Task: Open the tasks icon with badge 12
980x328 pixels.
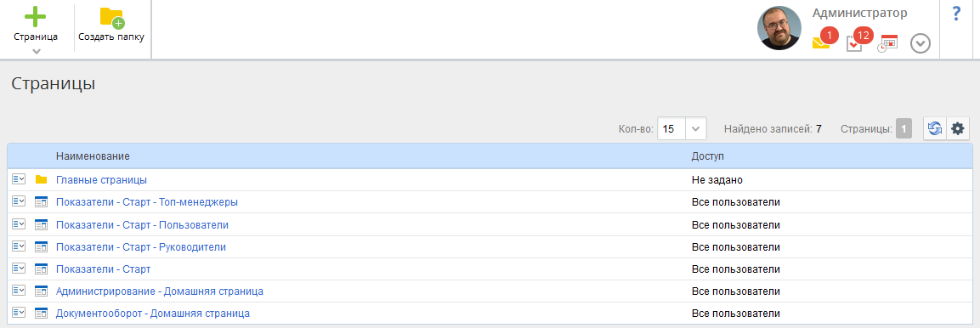Action: pos(857,42)
